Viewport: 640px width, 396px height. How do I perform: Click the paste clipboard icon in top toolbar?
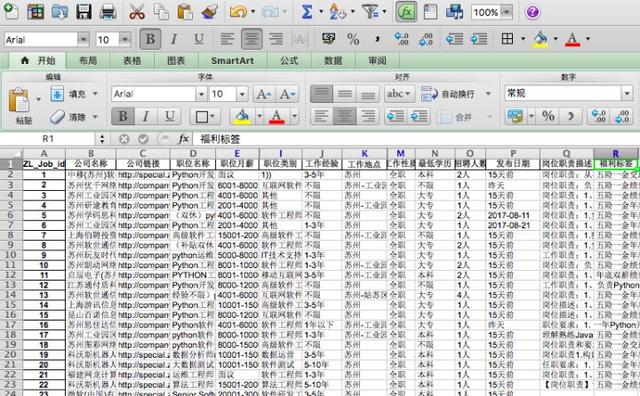(x=185, y=11)
